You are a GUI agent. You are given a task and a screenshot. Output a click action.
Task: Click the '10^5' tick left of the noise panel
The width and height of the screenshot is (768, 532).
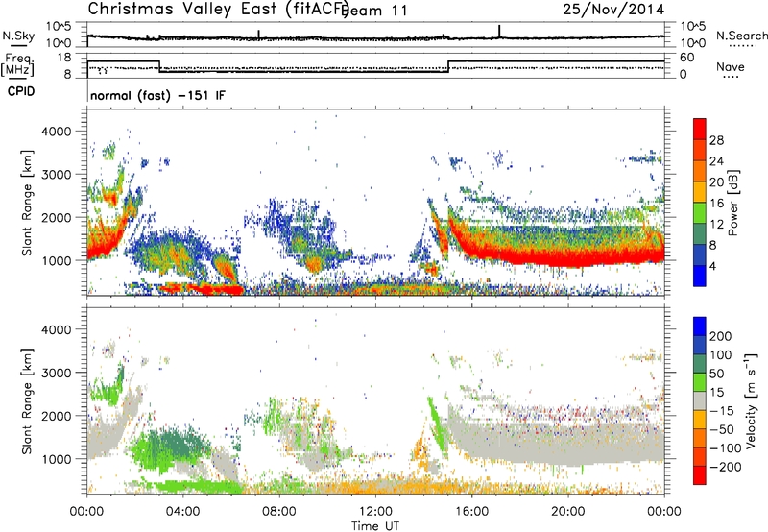coord(60,26)
